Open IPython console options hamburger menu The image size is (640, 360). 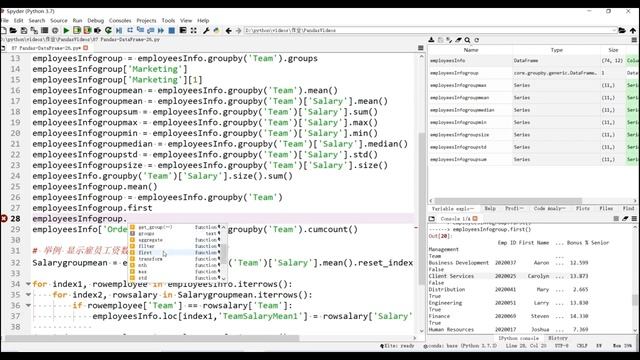[x=634, y=219]
